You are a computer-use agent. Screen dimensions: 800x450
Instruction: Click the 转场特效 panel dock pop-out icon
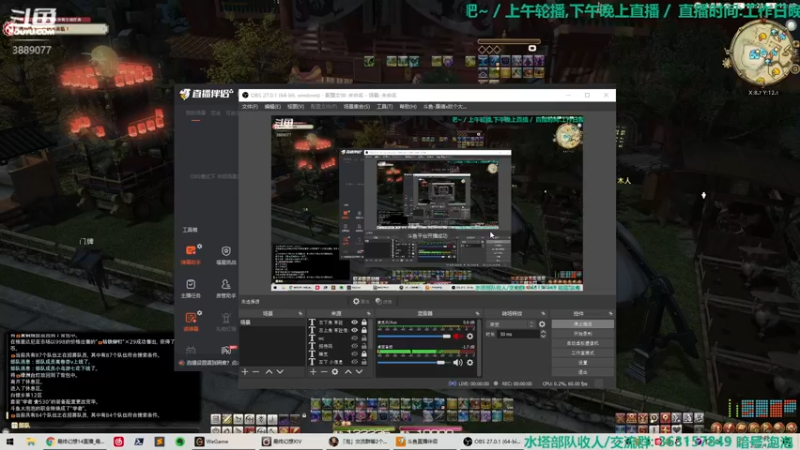(x=543, y=313)
